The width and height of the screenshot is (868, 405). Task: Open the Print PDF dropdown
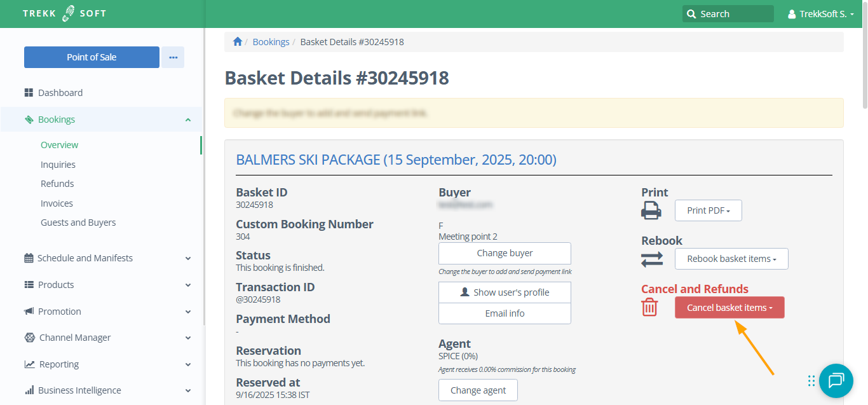[x=708, y=210]
